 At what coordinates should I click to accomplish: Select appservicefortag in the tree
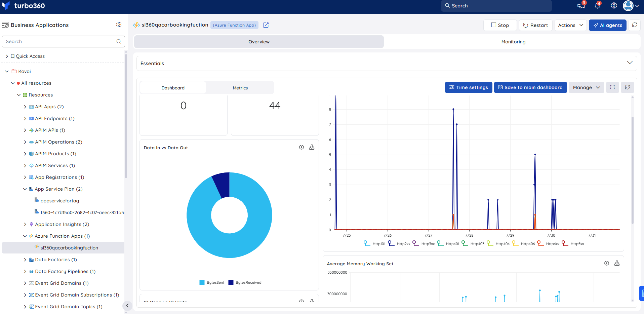tap(60, 201)
